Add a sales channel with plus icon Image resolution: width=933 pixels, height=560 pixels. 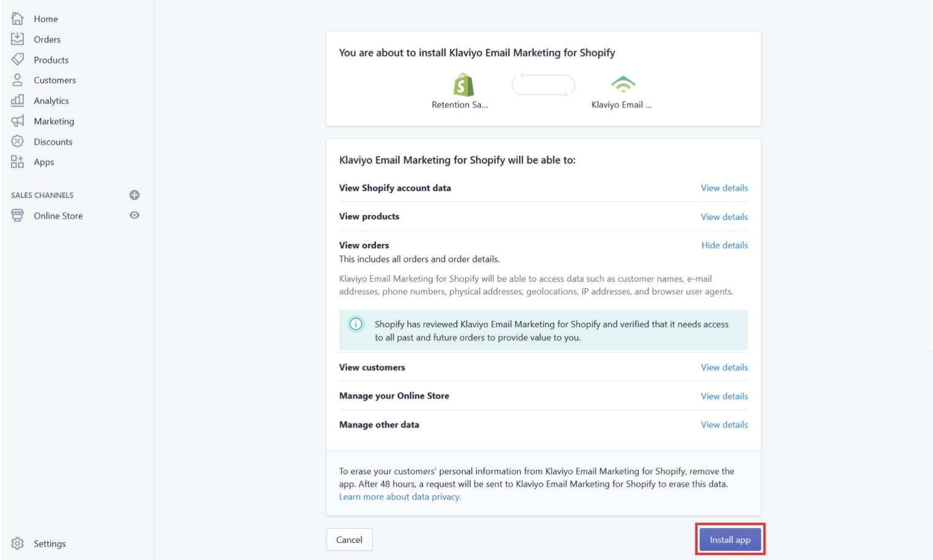click(x=134, y=195)
